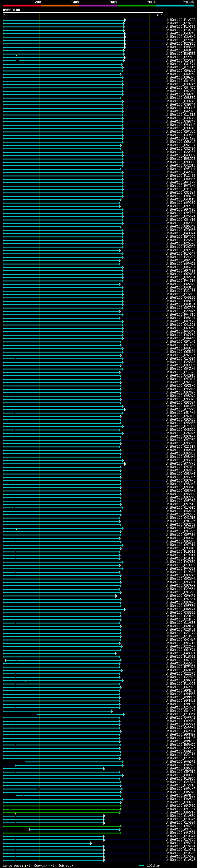Open hit UniRef100_A3F6J6
197x868 pixels.
click(x=180, y=830)
